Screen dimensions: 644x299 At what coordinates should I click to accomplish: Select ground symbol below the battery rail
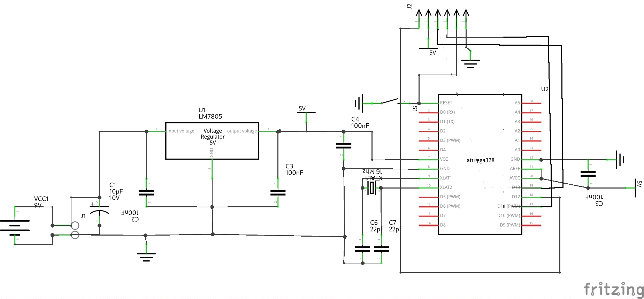(x=146, y=252)
